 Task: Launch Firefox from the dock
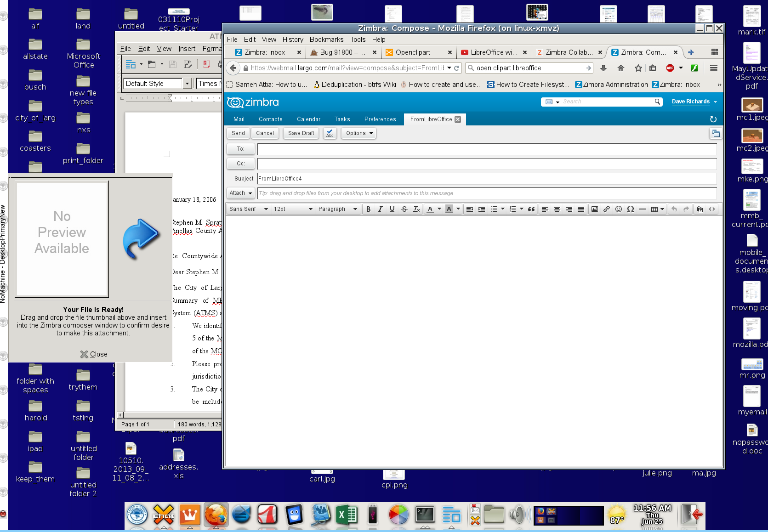[216, 515]
